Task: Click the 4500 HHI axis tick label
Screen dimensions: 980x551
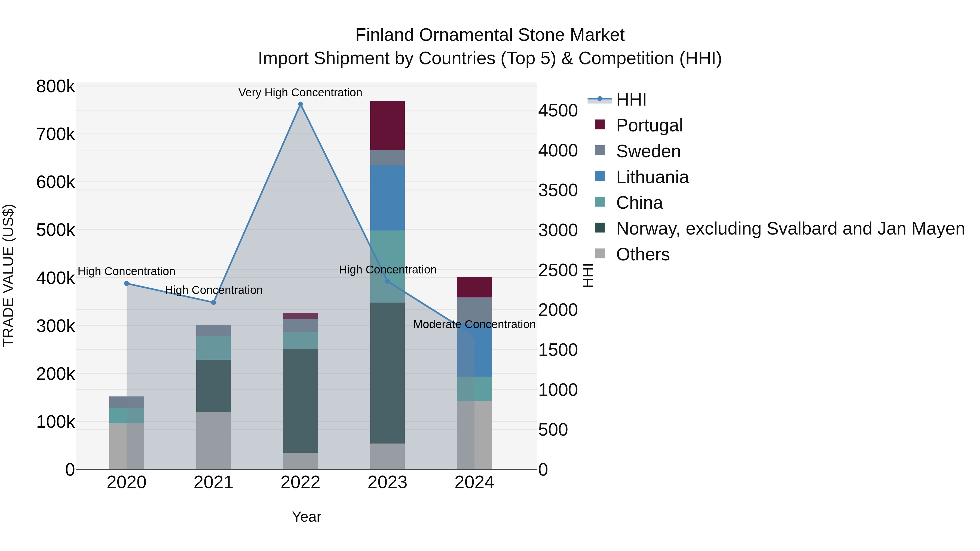Action: click(558, 111)
